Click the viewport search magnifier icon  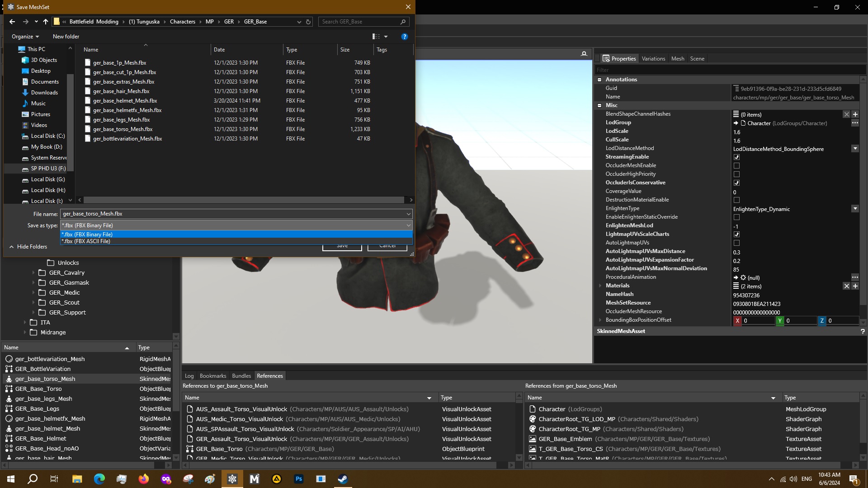click(x=584, y=54)
